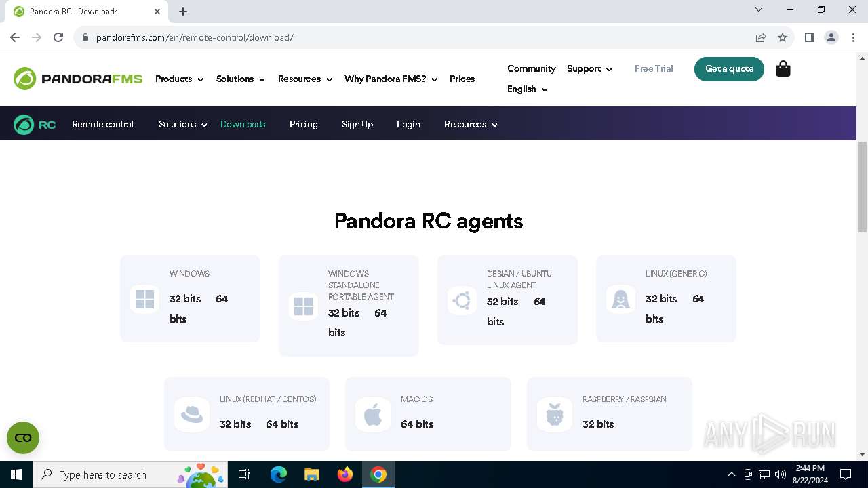This screenshot has width=868, height=488.
Task: Expand the Support menu
Action: point(589,68)
